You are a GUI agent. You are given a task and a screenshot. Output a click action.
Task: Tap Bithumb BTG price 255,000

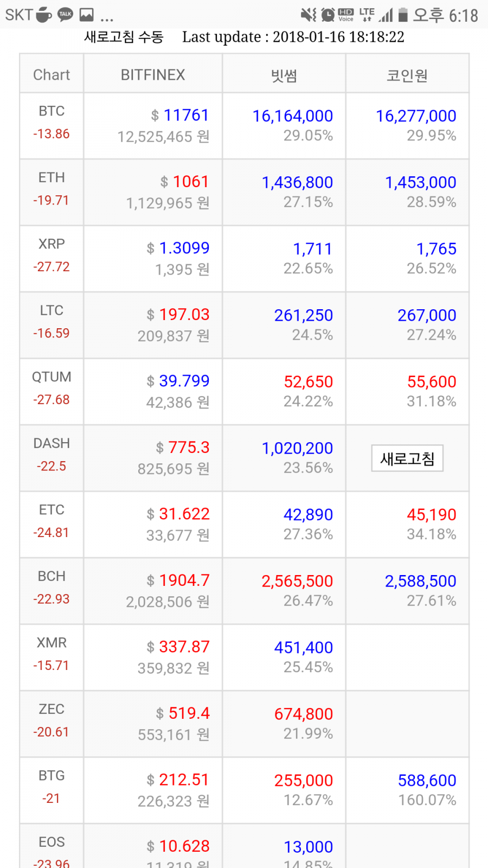tap(304, 780)
